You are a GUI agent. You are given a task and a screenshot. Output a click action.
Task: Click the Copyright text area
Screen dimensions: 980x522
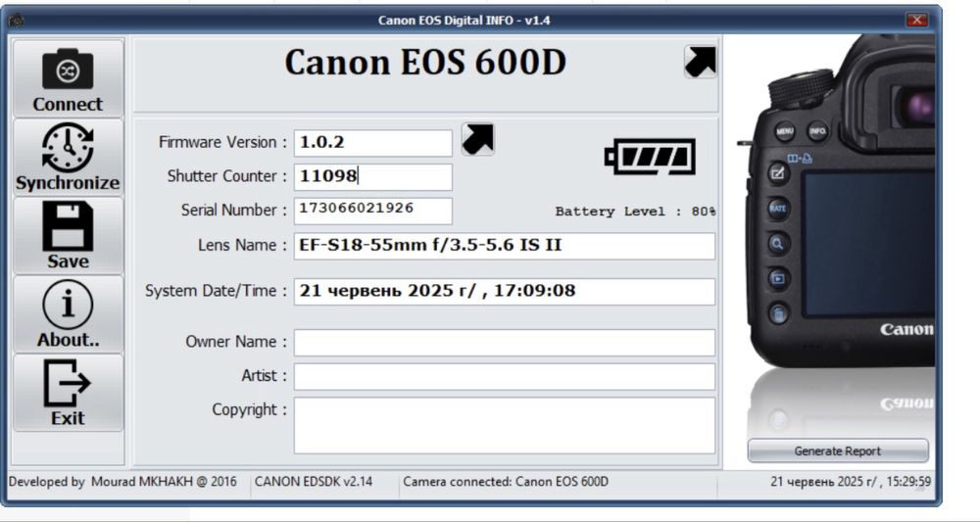(505, 425)
